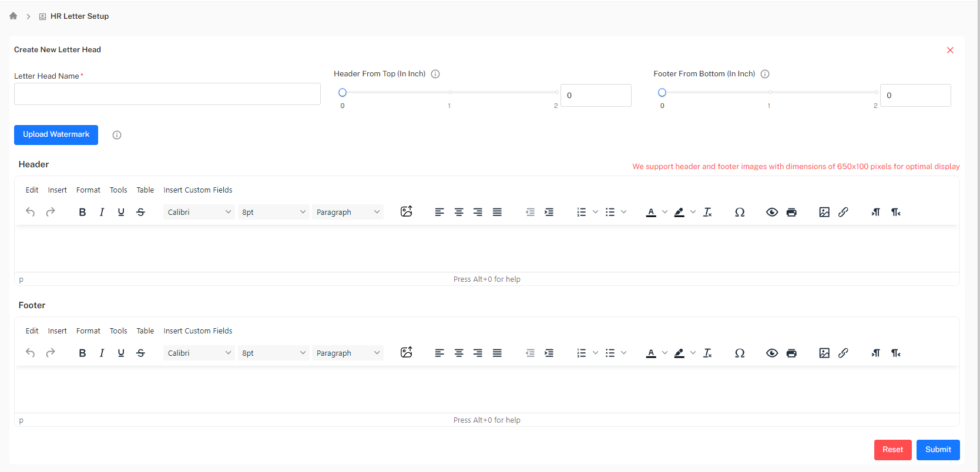The height and width of the screenshot is (472, 980).
Task: Click the clear formatting icon in Header toolbar
Action: [707, 212]
